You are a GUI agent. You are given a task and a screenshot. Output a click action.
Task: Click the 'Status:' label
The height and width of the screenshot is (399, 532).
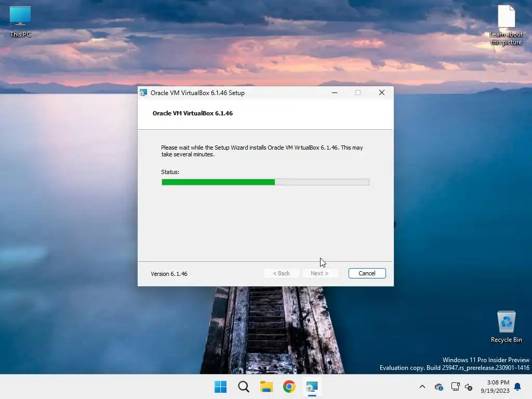tap(170, 172)
